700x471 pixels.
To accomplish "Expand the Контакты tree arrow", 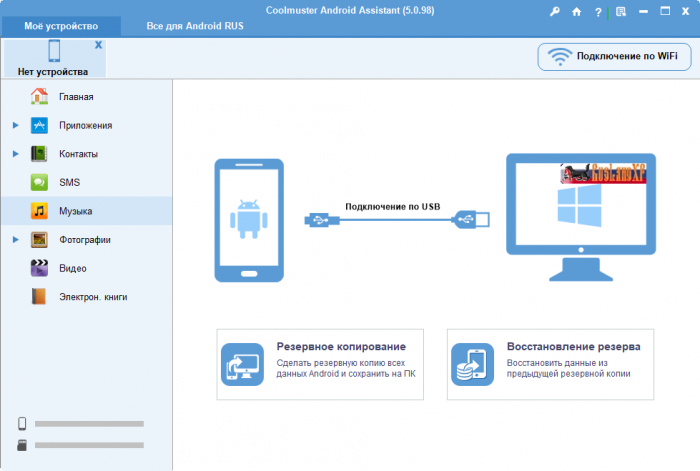I will (16, 154).
